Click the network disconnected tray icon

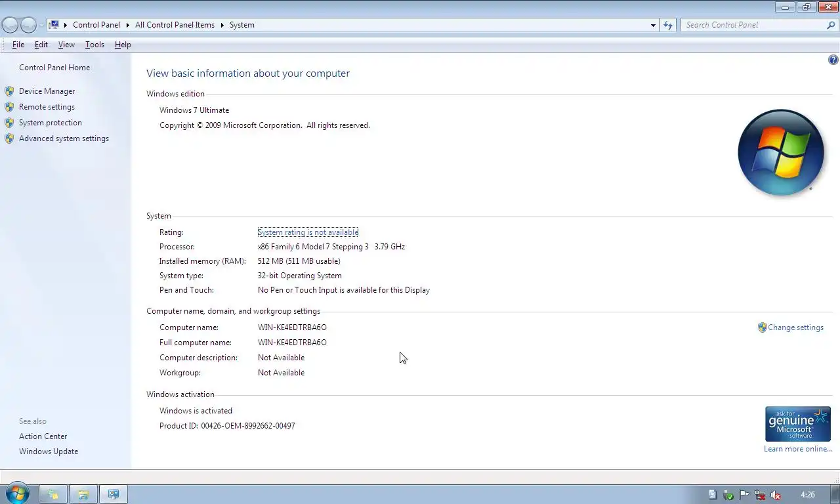760,495
